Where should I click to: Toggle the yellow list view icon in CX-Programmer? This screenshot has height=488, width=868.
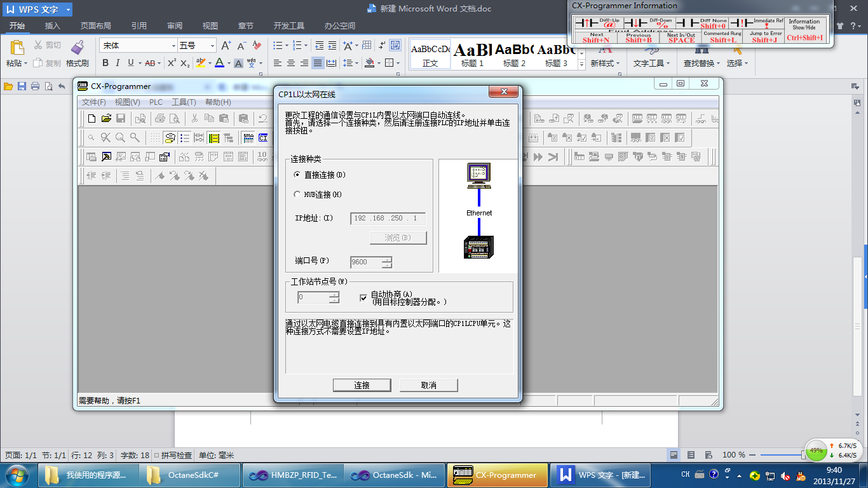[214, 137]
